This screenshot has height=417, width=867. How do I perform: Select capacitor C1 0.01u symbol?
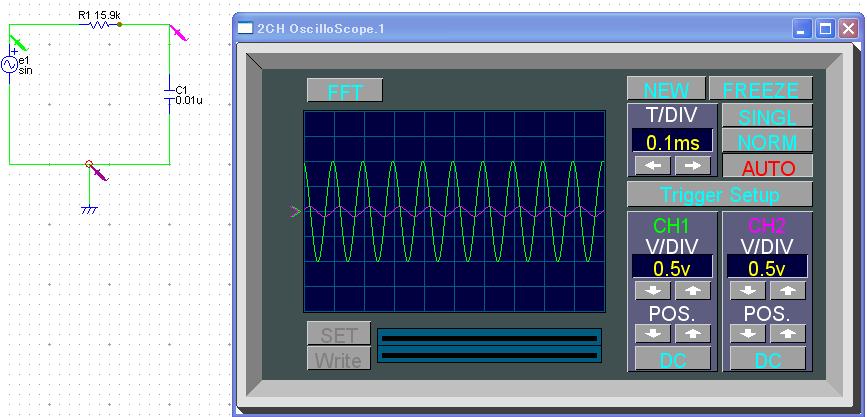tap(169, 93)
